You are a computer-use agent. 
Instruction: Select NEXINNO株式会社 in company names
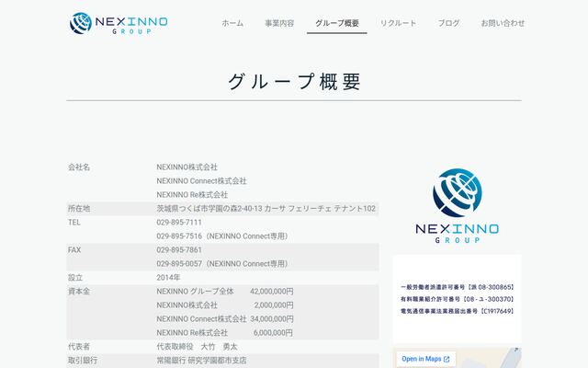pyautogui.click(x=187, y=167)
